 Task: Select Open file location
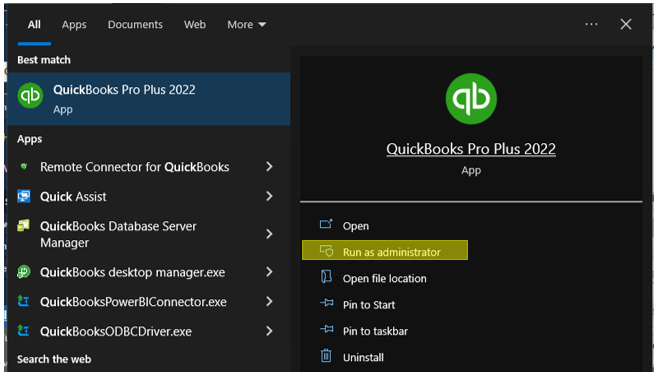384,278
